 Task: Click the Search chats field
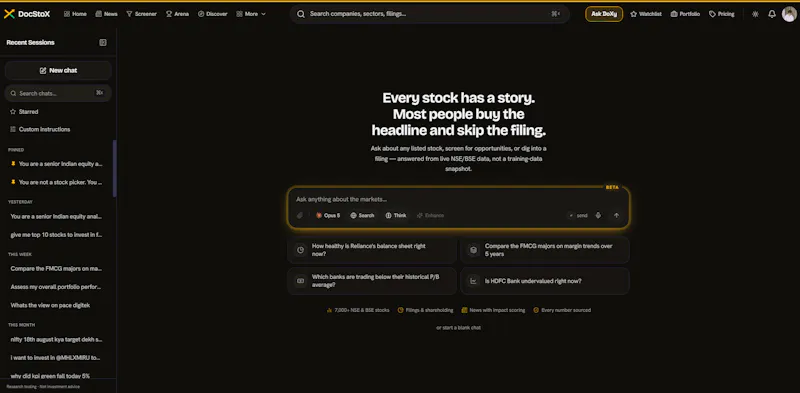click(58, 93)
